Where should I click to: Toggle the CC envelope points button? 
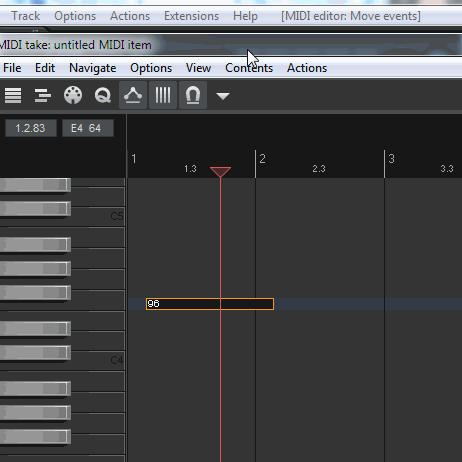133,95
